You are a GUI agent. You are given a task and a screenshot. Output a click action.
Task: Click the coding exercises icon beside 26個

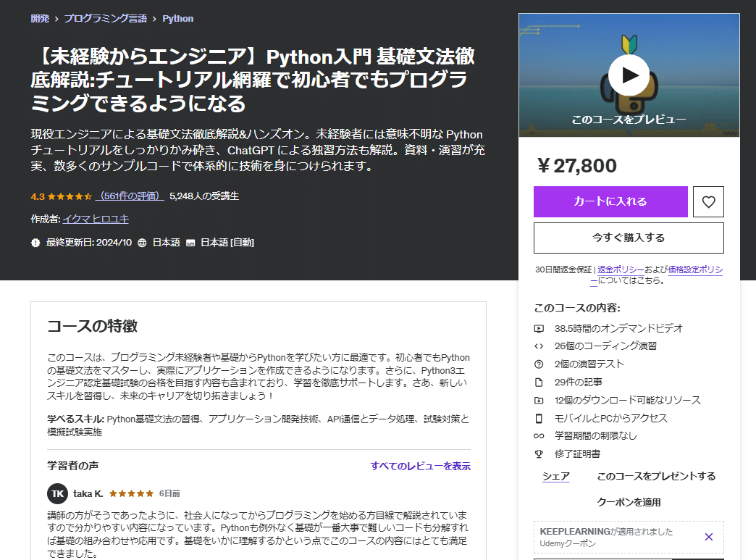coord(538,346)
